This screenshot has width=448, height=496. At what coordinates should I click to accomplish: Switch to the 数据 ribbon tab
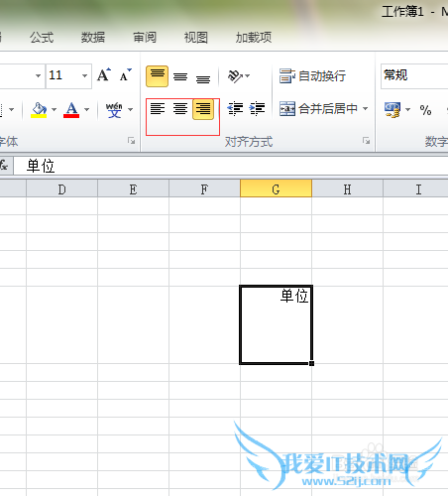click(x=93, y=38)
